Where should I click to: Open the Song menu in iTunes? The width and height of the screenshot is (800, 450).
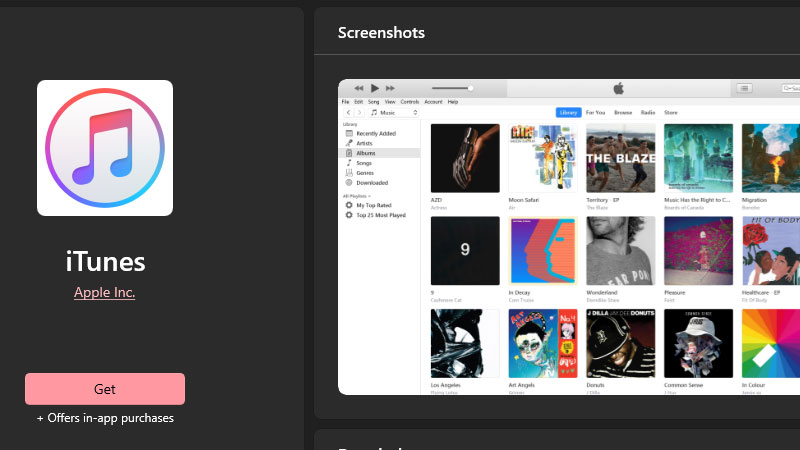(373, 102)
